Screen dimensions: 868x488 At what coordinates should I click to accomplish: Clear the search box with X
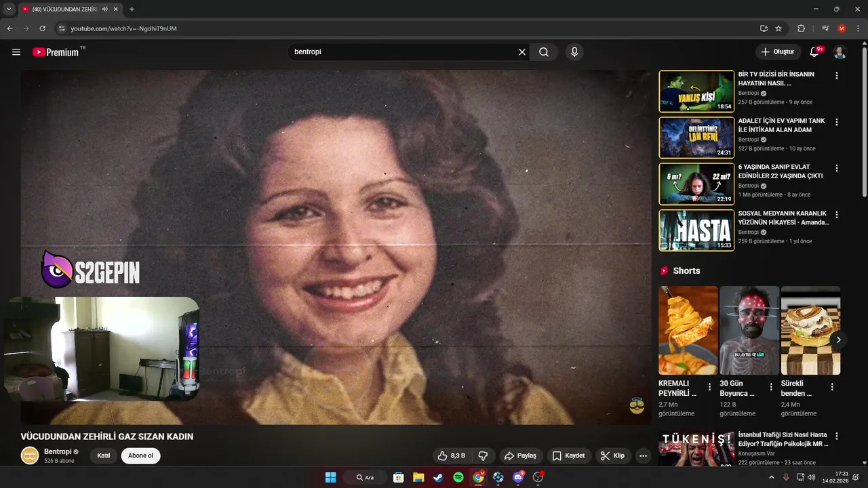(522, 52)
